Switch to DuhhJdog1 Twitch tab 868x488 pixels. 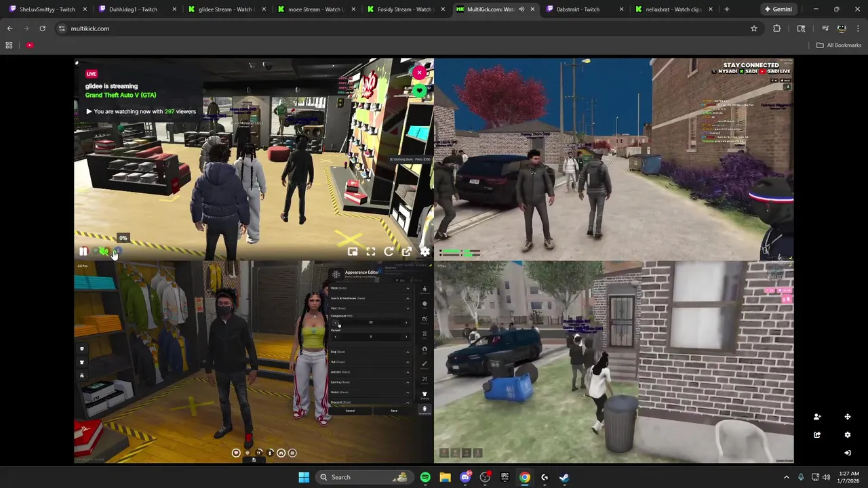pos(137,9)
